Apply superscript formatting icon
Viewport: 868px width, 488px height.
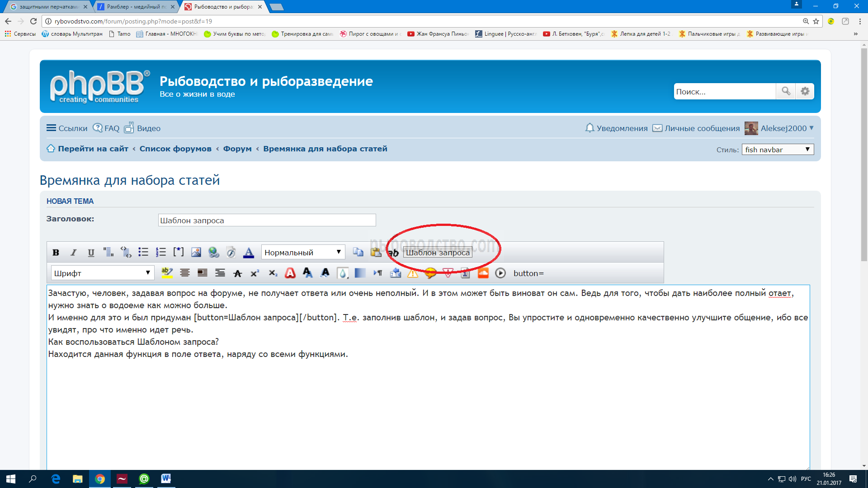click(255, 273)
